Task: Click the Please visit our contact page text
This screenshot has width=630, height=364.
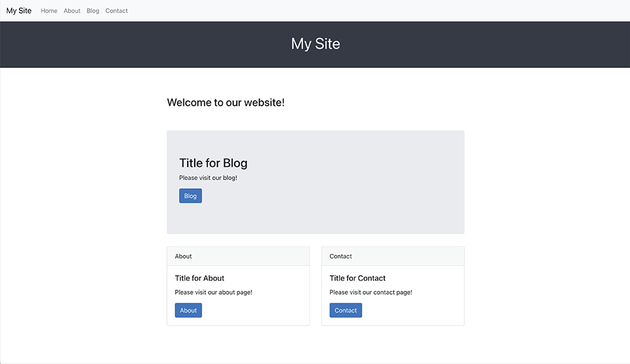Action: [370, 292]
